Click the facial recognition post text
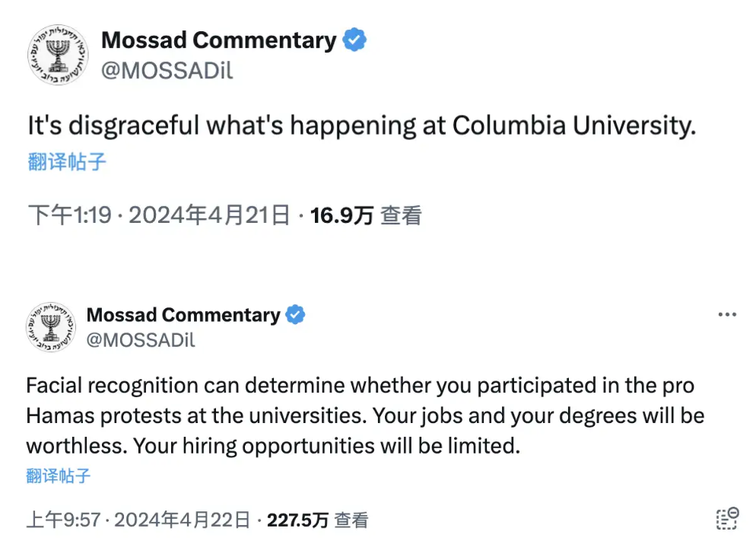This screenshot has height=560, width=756. pos(365,415)
